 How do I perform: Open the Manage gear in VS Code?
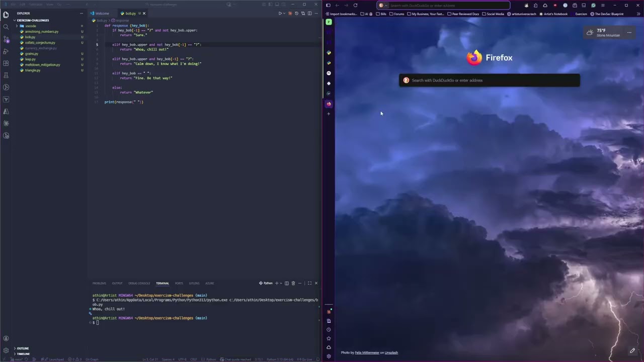coord(6,350)
